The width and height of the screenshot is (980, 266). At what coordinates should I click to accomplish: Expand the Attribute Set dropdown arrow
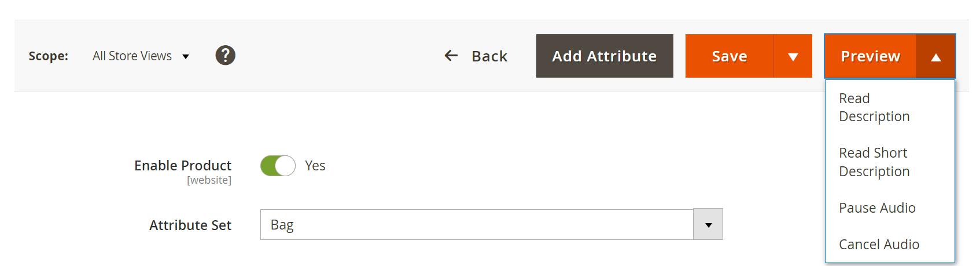pyautogui.click(x=708, y=224)
